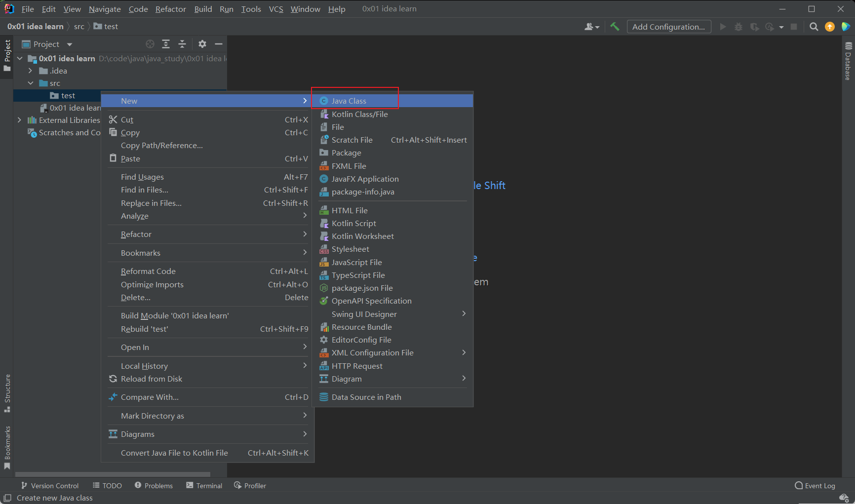Screen dimensions: 855x504
Task: Create a package.json File
Action: click(x=392, y=288)
